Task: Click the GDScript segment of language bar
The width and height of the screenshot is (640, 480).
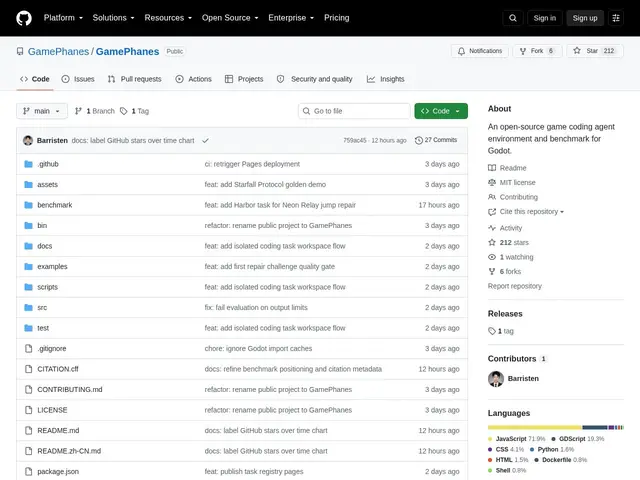Action: tap(595, 427)
